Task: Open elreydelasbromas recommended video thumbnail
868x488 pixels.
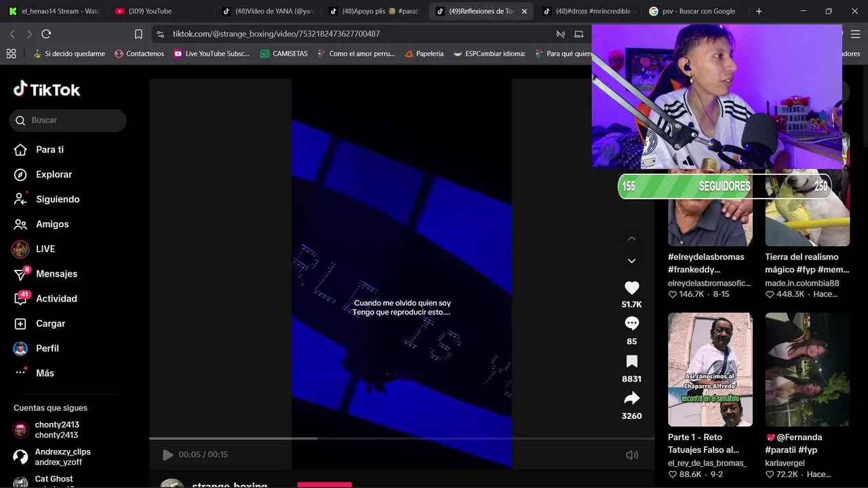Action: 710,207
